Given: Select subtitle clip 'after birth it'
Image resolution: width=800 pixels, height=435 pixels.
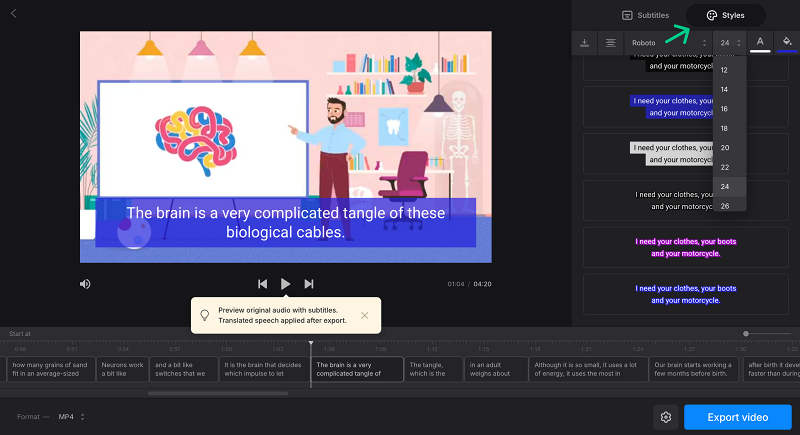Looking at the screenshot, I should click(771, 369).
